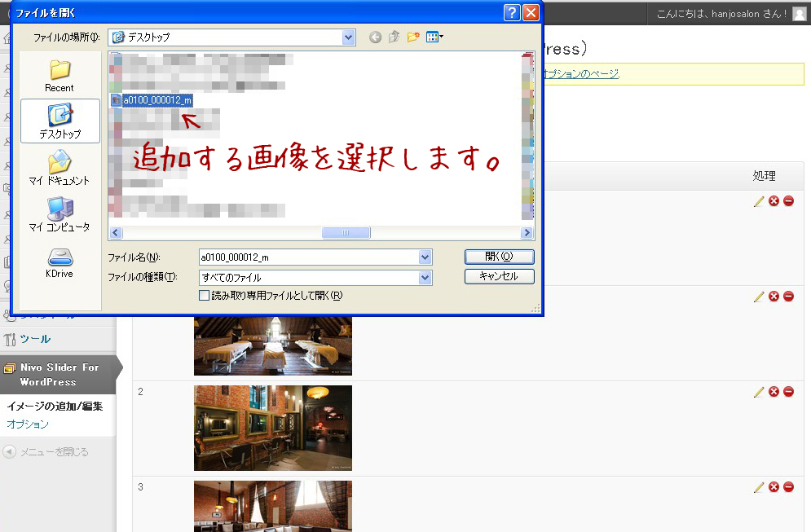Go up one folder level icon
The height and width of the screenshot is (532, 811).
(x=394, y=37)
